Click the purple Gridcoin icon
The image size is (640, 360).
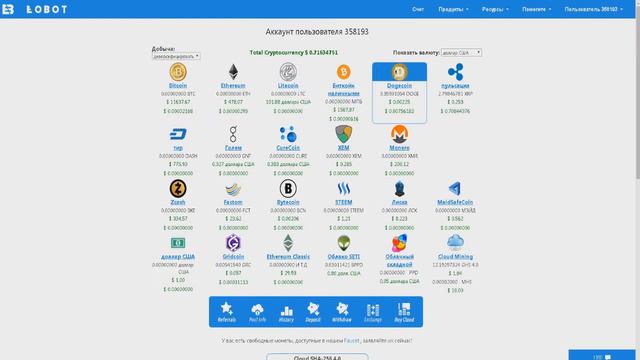tap(233, 243)
